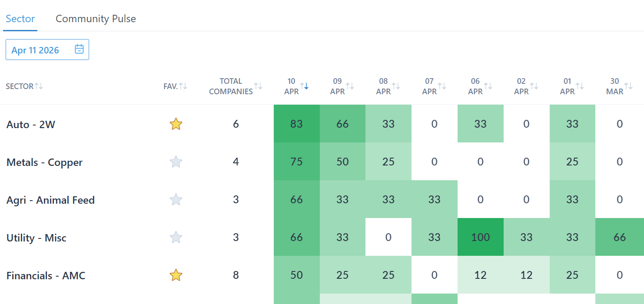Open the Auto - 2W sector row
Viewport: 644px width, 304px height.
(x=31, y=125)
